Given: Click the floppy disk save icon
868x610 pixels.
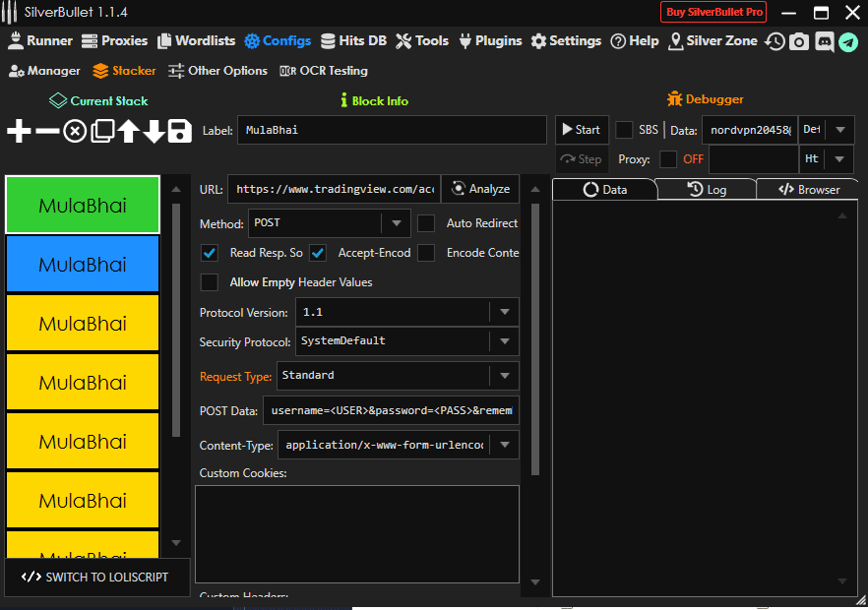Looking at the screenshot, I should 180,131.
